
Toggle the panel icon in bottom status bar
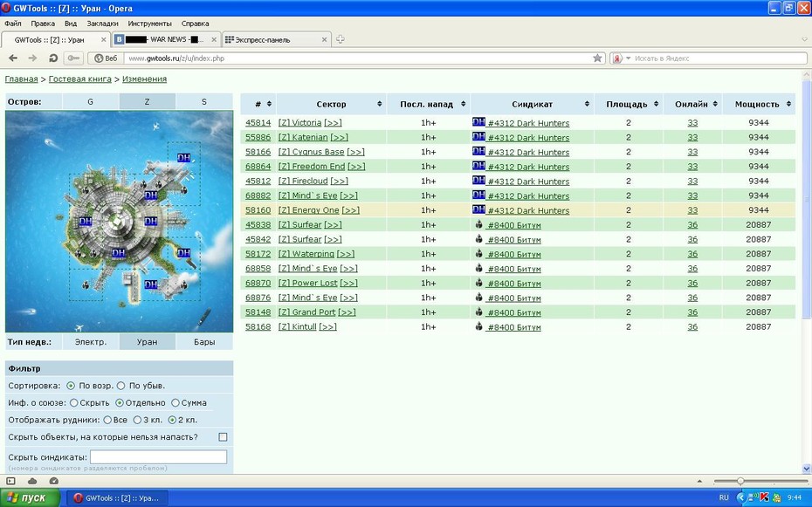pyautogui.click(x=10, y=481)
